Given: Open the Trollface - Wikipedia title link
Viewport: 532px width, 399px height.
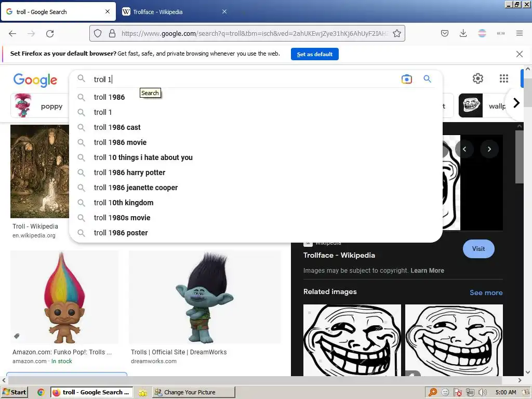Looking at the screenshot, I should pos(339,255).
